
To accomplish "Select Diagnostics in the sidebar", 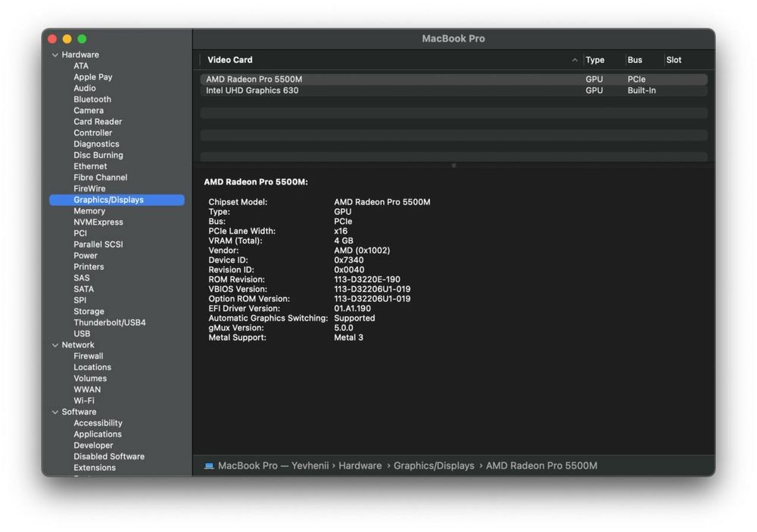I will [x=96, y=144].
